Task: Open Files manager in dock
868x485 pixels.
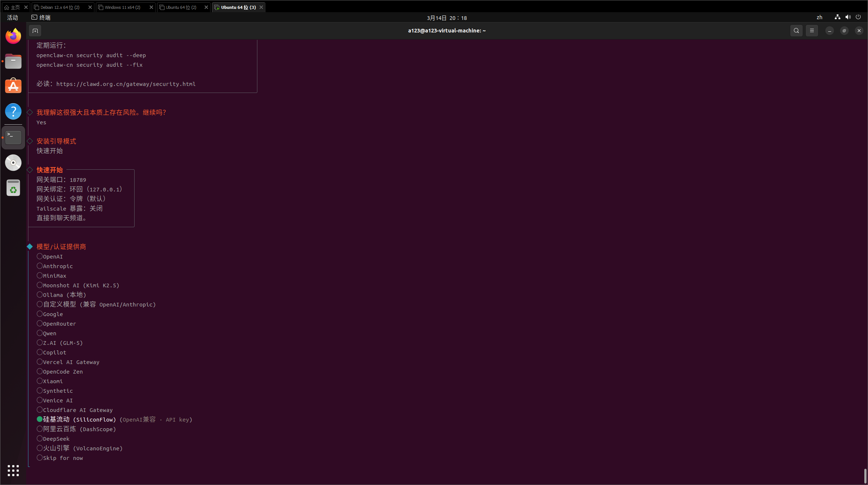Action: click(13, 61)
